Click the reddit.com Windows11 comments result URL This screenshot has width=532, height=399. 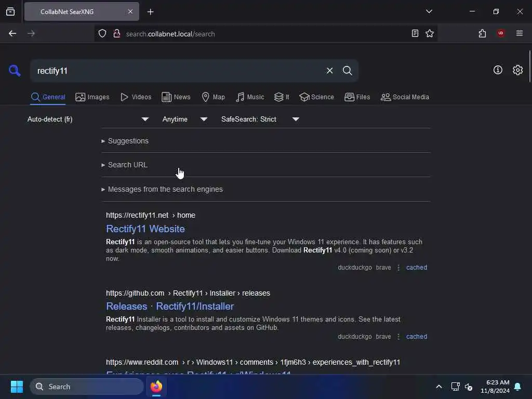pyautogui.click(x=253, y=362)
